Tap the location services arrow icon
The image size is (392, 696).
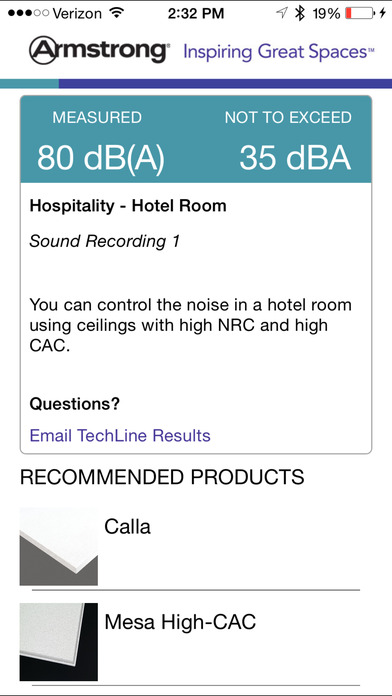point(281,13)
